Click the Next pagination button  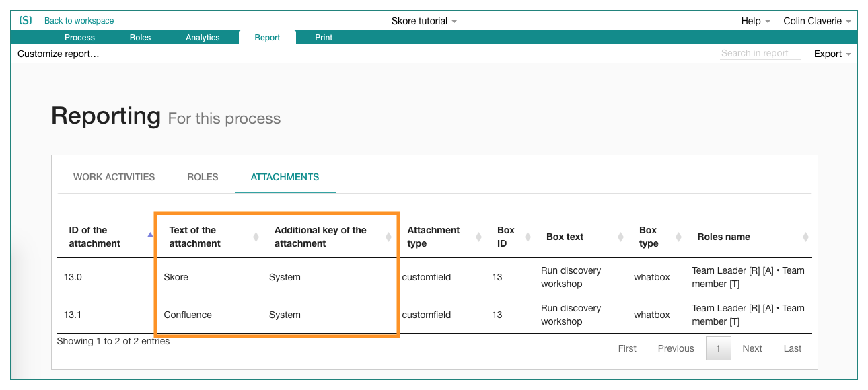752,348
